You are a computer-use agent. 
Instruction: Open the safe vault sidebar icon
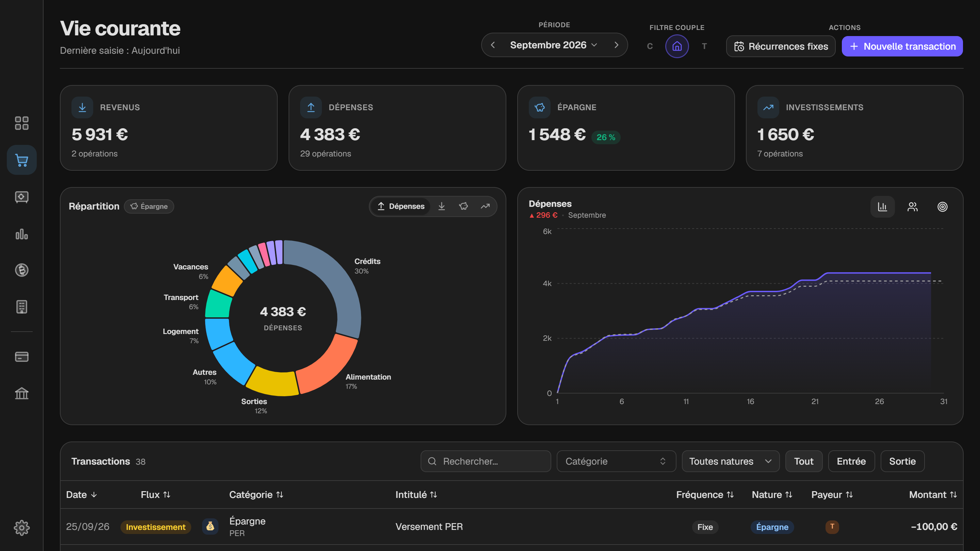[22, 197]
